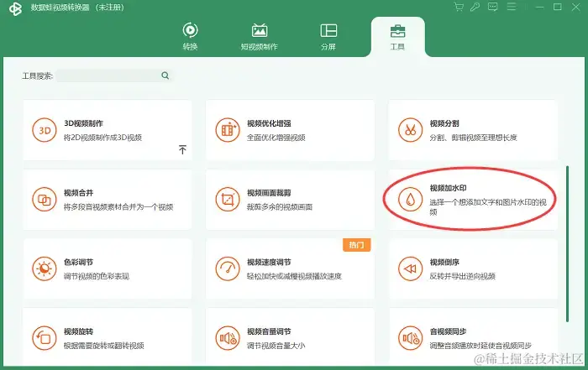Click the 视频速度调节 title text
The width and height of the screenshot is (588, 370).
point(269,262)
